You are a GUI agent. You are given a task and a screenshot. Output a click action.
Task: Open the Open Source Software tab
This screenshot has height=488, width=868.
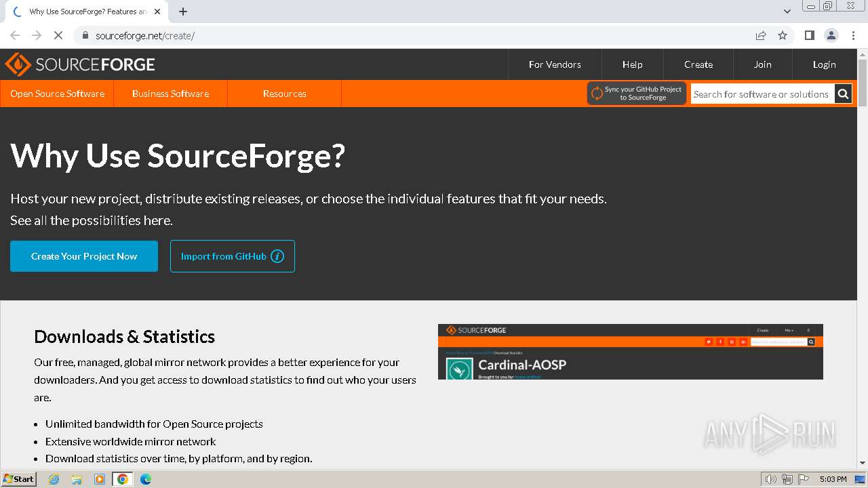[x=57, y=94]
